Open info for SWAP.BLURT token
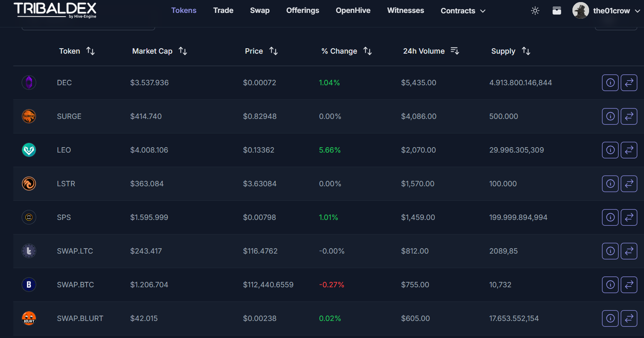The width and height of the screenshot is (644, 338). (610, 318)
